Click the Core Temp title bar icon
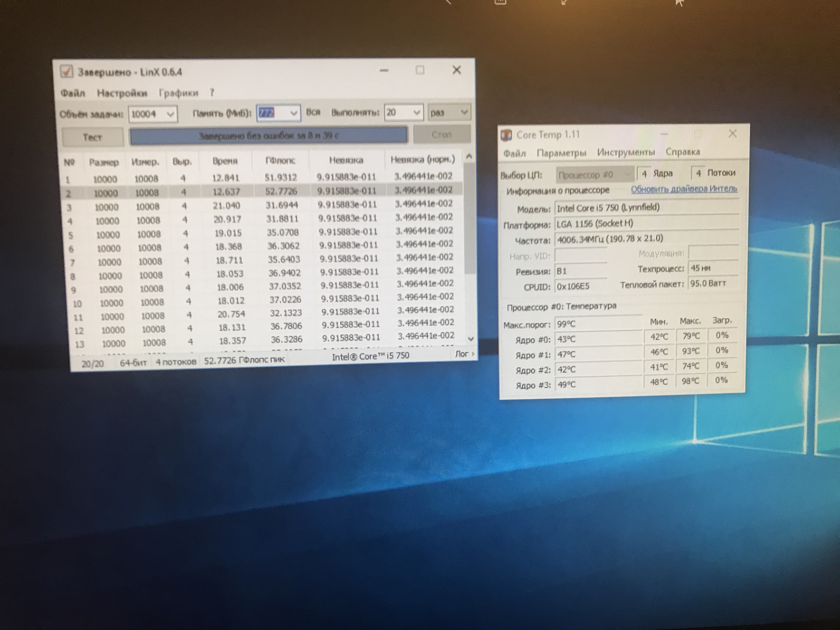 (506, 135)
